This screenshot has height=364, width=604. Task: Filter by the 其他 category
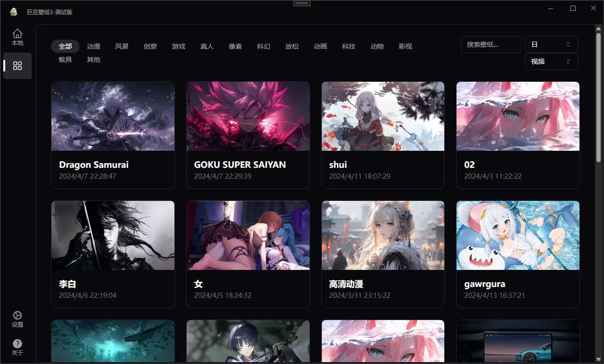click(94, 60)
